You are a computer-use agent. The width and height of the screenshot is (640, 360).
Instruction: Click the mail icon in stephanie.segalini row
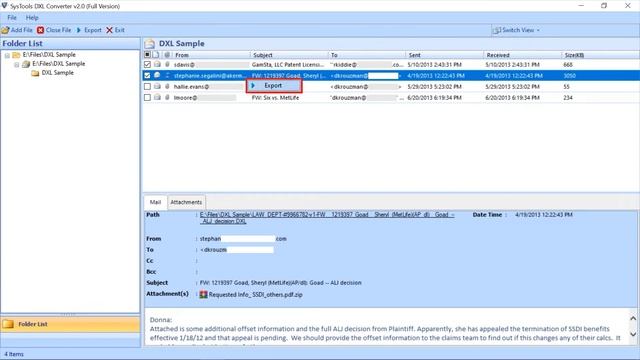coord(157,76)
